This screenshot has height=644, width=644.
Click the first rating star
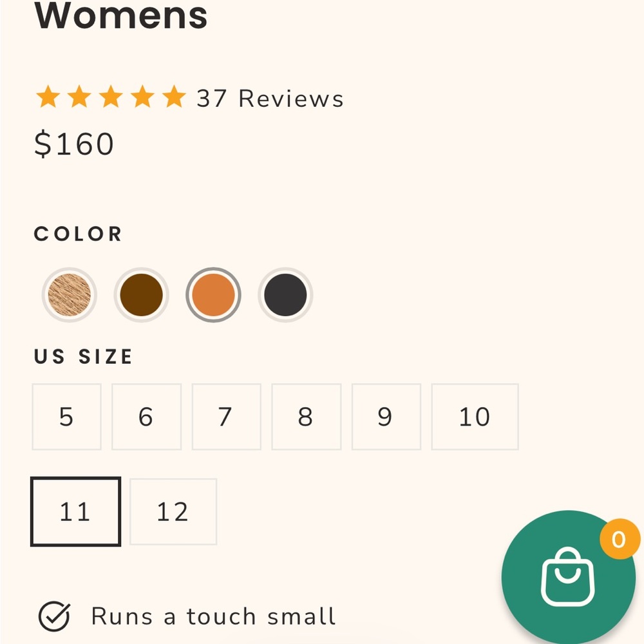click(48, 97)
